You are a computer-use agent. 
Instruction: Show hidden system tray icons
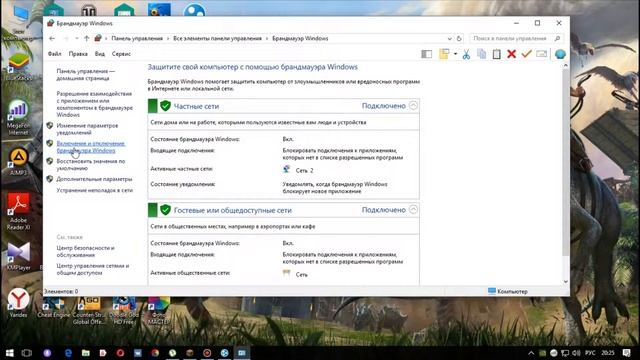531,353
